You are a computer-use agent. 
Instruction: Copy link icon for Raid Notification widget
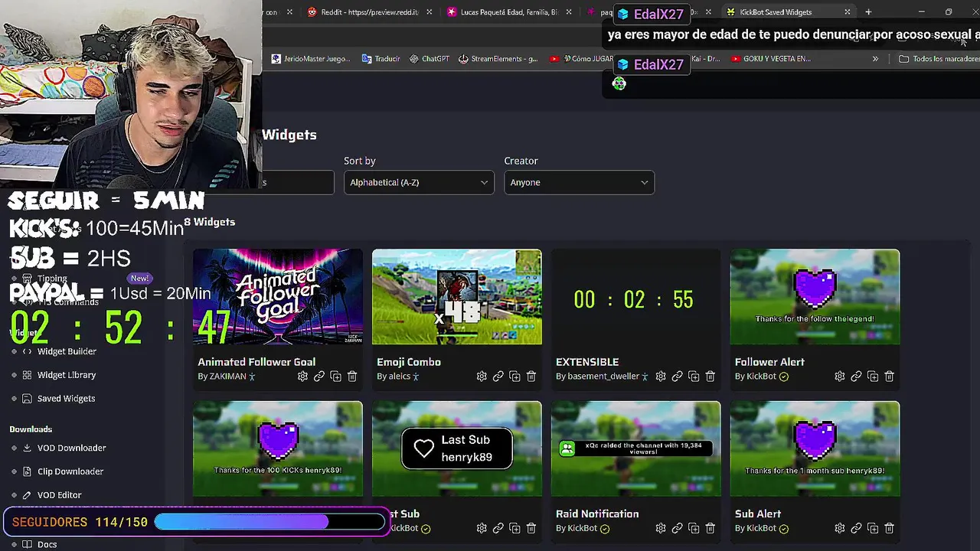pos(678,528)
